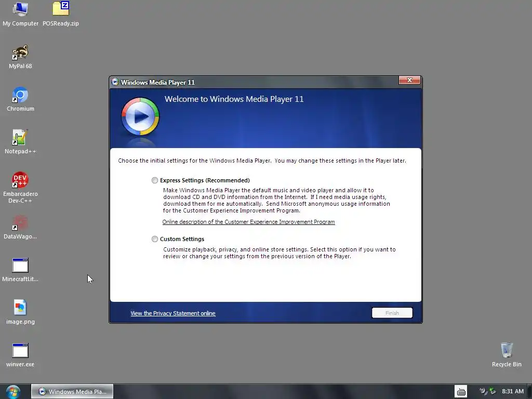Select image.png file on desktop
The image size is (532, 399).
tap(20, 312)
